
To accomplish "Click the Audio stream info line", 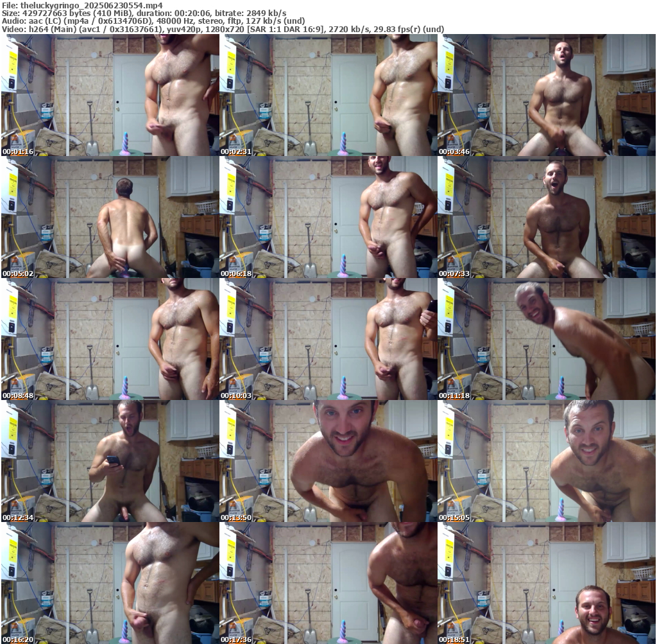I will (x=153, y=21).
